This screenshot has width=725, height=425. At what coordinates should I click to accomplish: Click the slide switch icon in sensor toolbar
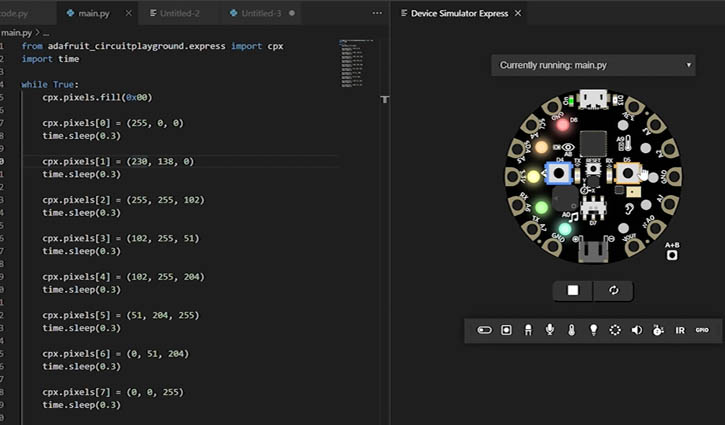tap(484, 330)
